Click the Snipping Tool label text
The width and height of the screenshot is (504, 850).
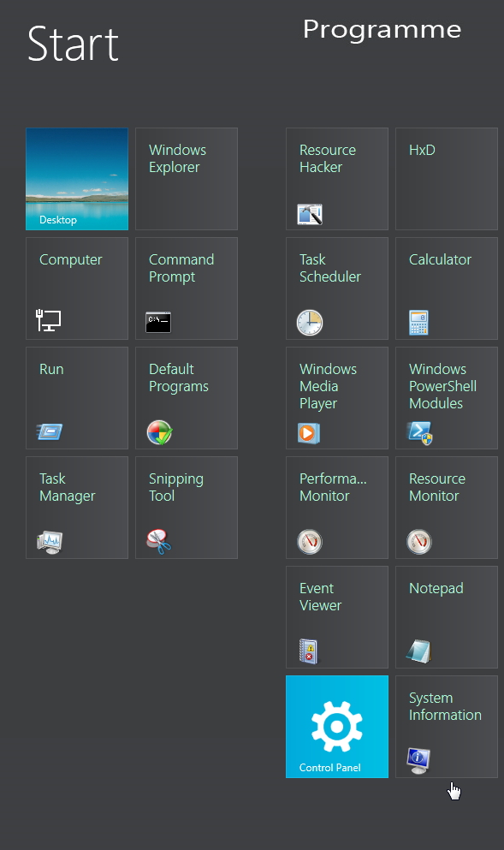[176, 487]
